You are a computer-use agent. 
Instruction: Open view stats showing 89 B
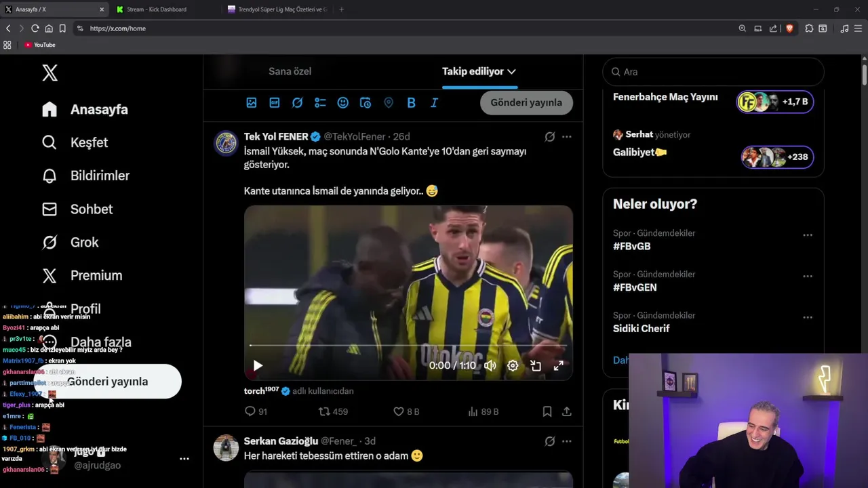tap(484, 411)
